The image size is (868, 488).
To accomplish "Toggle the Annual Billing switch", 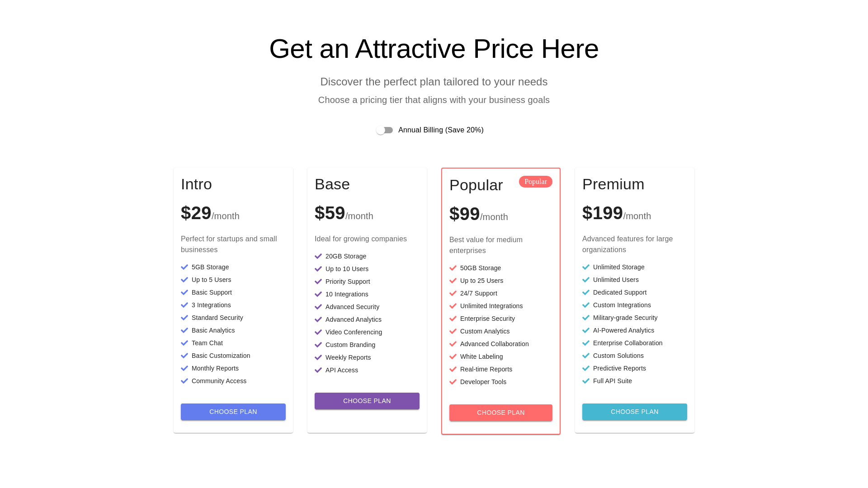I will point(385,130).
